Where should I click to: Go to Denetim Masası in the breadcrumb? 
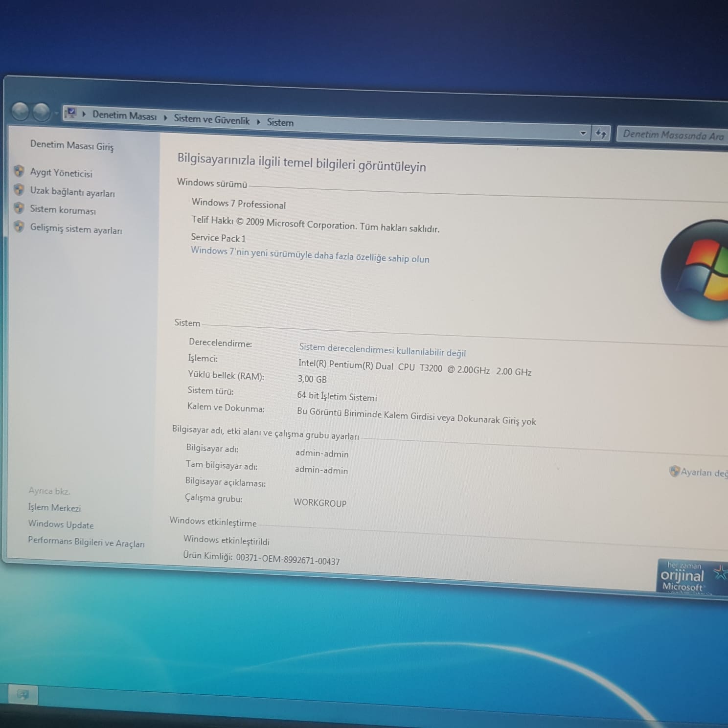pyautogui.click(x=125, y=116)
